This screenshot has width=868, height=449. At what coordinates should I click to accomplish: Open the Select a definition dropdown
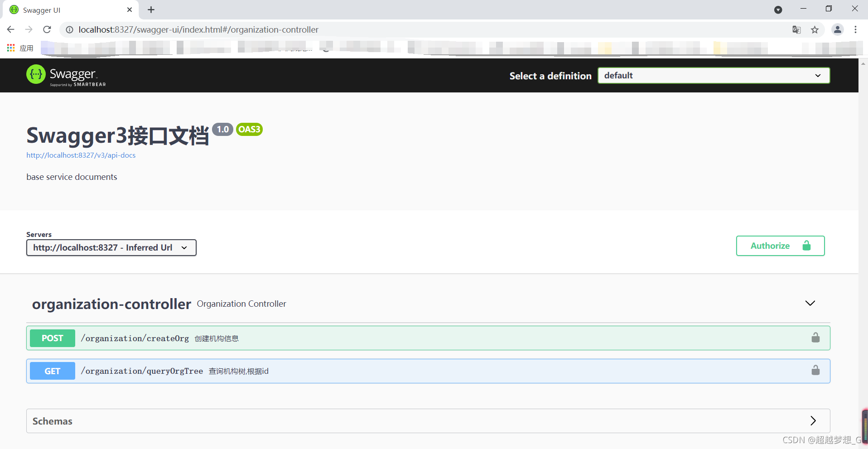[714, 76]
